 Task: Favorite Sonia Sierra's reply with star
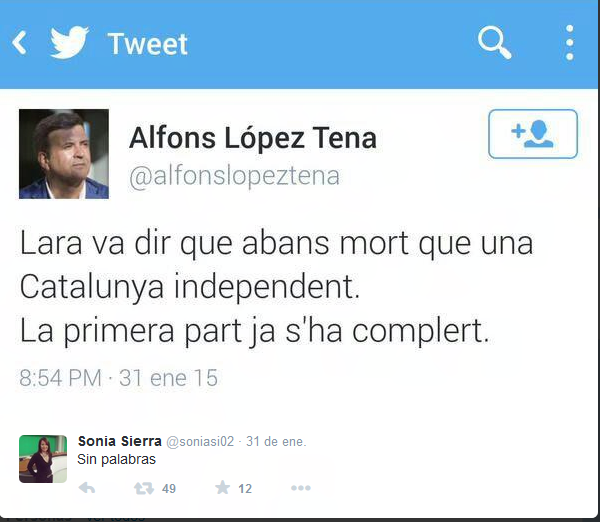tap(222, 488)
